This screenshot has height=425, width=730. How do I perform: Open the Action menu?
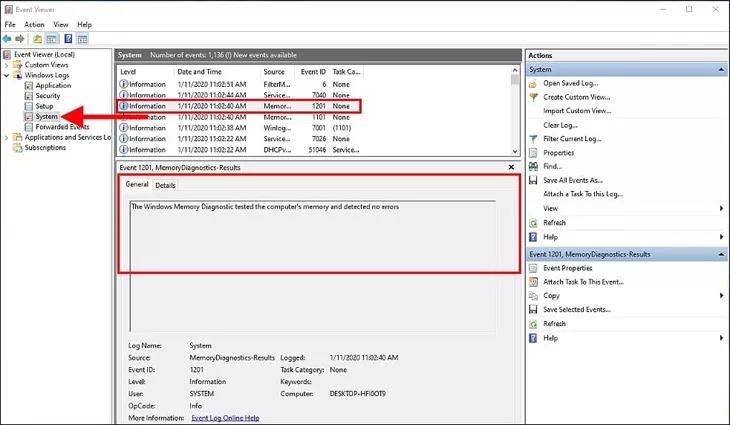[34, 24]
